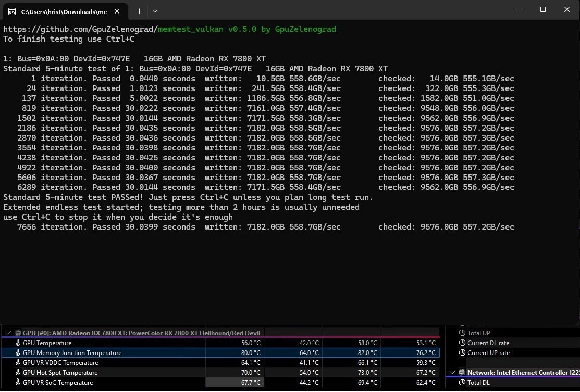This screenshot has height=392, width=580.
Task: Click thermometer icon beside GPU Memory Junction Temperature
Action: [17, 353]
